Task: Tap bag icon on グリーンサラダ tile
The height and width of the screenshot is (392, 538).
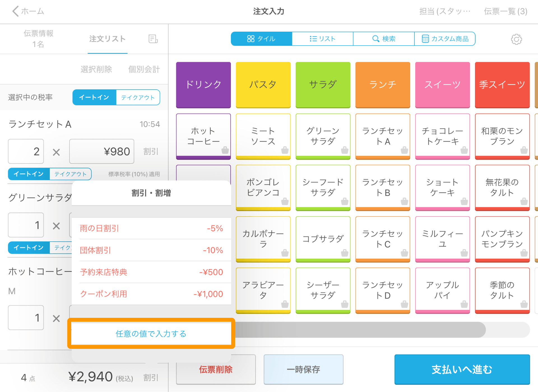Action: click(344, 150)
